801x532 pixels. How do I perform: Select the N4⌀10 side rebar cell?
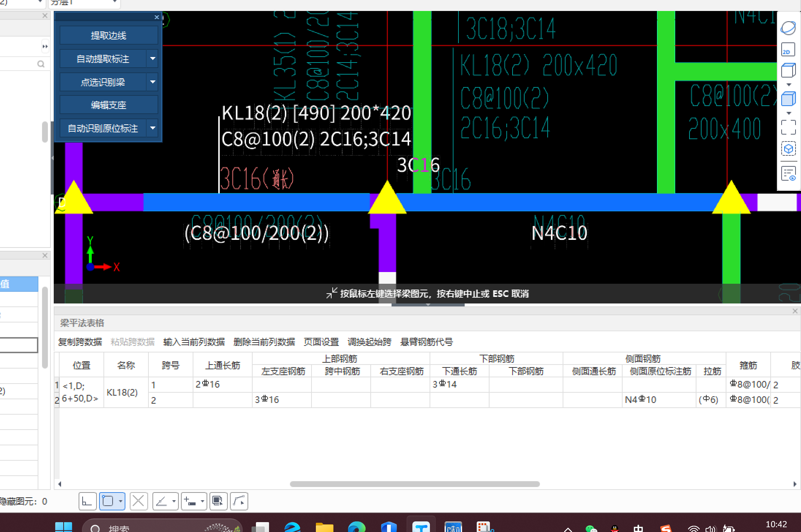click(x=659, y=400)
